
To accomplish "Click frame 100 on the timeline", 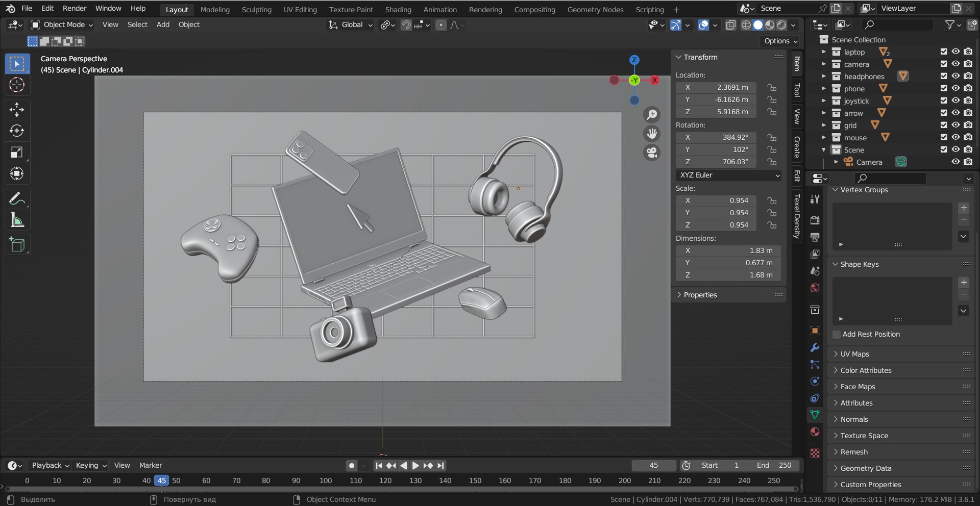I will [326, 480].
